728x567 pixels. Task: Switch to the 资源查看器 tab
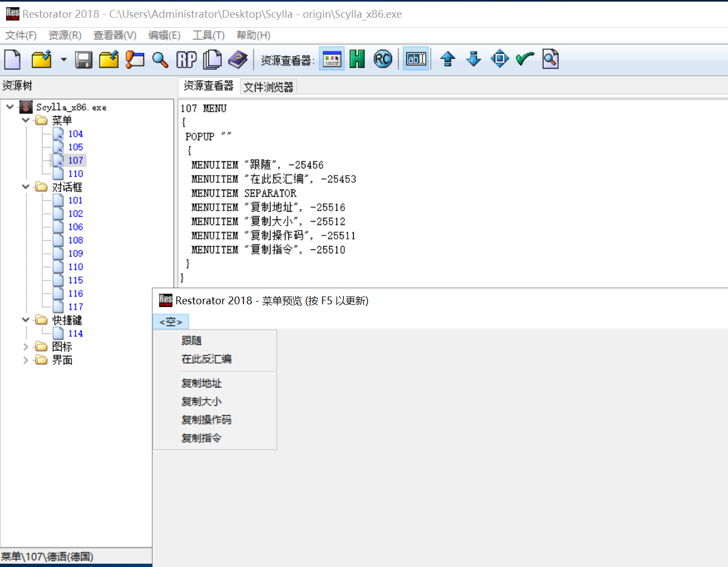click(x=208, y=86)
